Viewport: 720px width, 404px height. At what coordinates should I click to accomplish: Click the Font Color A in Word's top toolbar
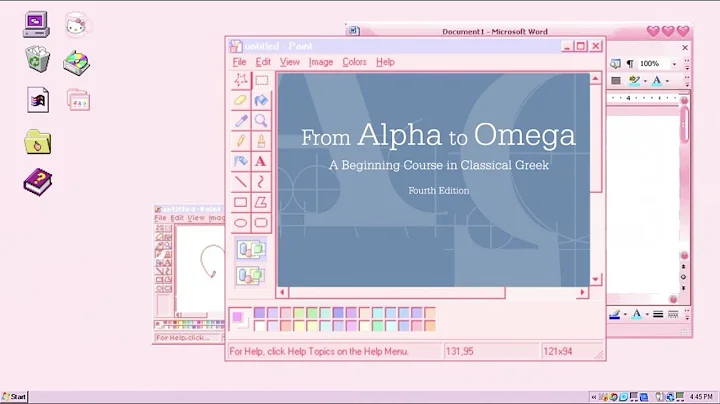click(x=657, y=81)
